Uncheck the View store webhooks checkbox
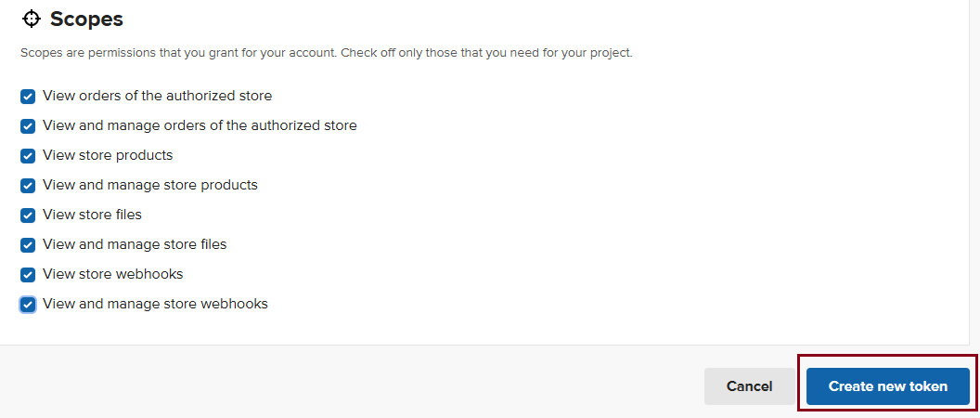This screenshot has width=980, height=418. [28, 275]
